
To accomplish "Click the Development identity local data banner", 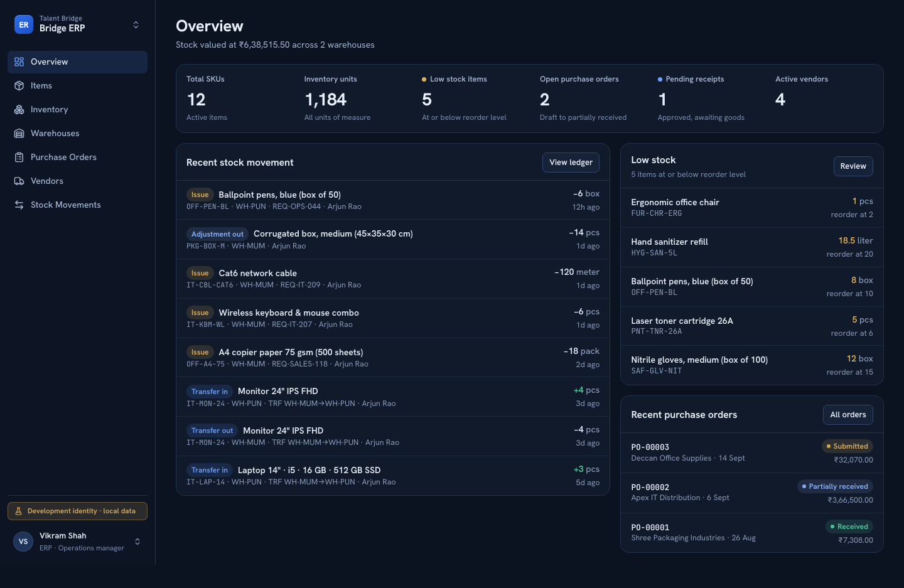I will 77,511.
